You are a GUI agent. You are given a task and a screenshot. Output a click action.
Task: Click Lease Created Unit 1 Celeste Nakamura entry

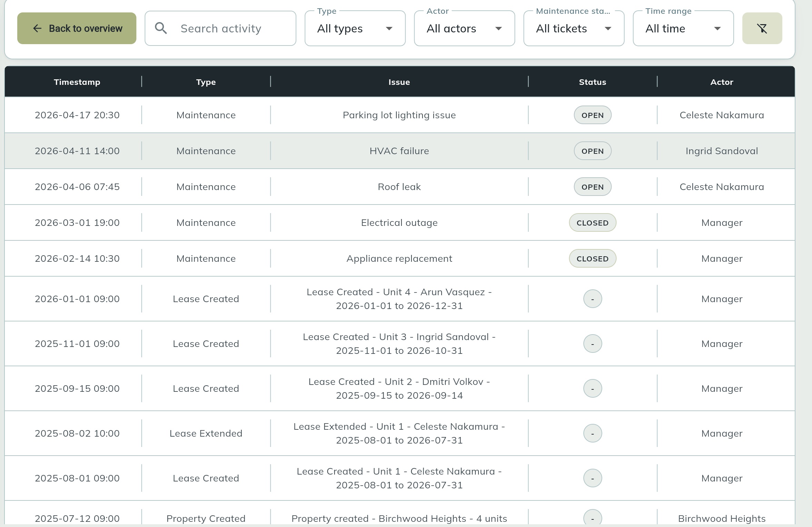pyautogui.click(x=399, y=478)
